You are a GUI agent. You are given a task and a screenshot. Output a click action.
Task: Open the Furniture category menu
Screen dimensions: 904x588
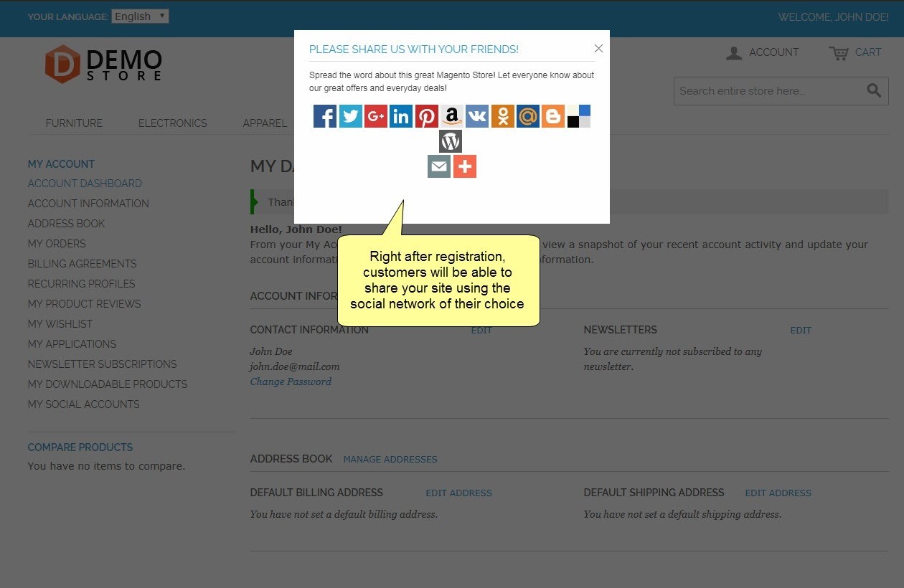tap(74, 123)
